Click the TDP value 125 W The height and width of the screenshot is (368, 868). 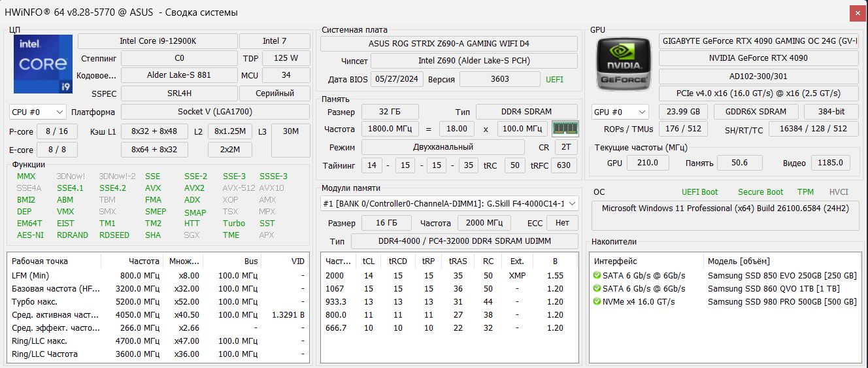(286, 58)
